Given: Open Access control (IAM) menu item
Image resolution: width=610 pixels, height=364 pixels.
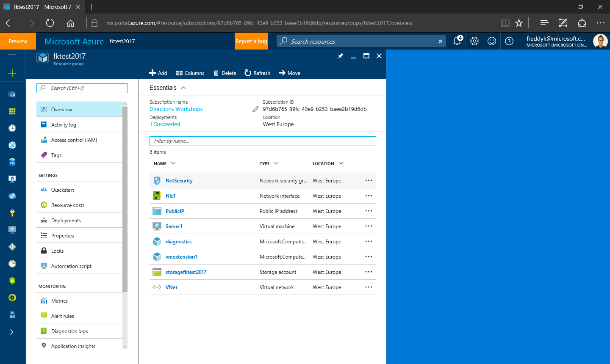Looking at the screenshot, I should point(74,140).
